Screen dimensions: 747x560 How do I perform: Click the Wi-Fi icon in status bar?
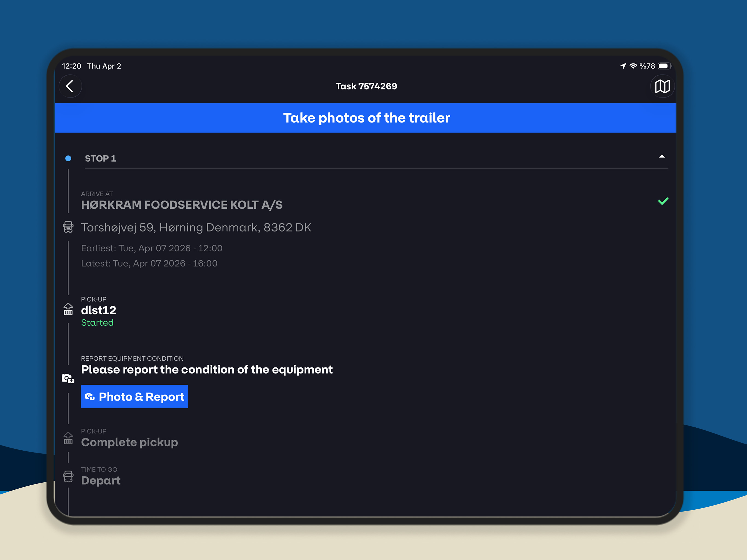click(633, 66)
